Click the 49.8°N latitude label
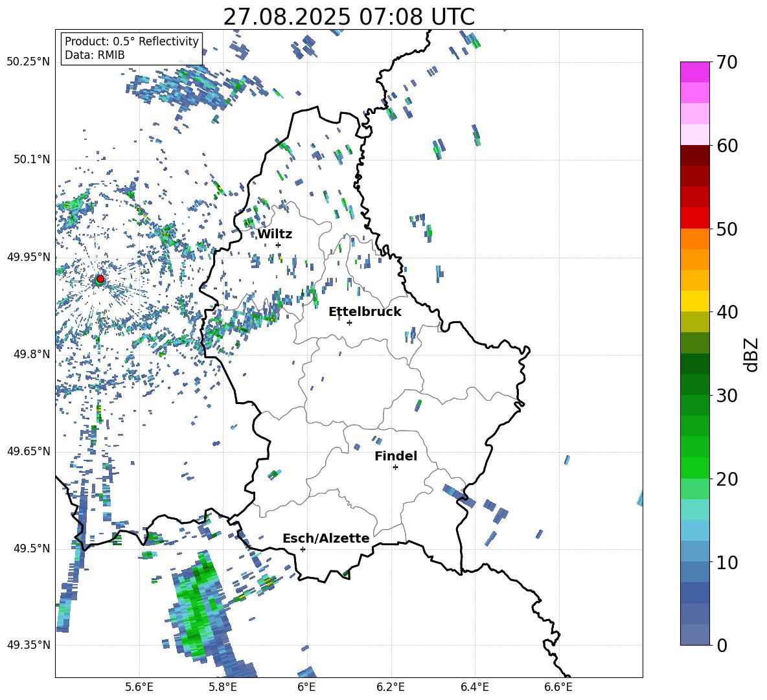The width and height of the screenshot is (767, 700). tap(32, 354)
